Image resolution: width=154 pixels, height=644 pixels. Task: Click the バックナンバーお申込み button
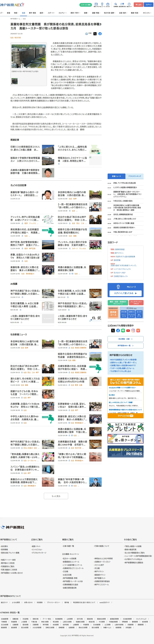pos(136,303)
